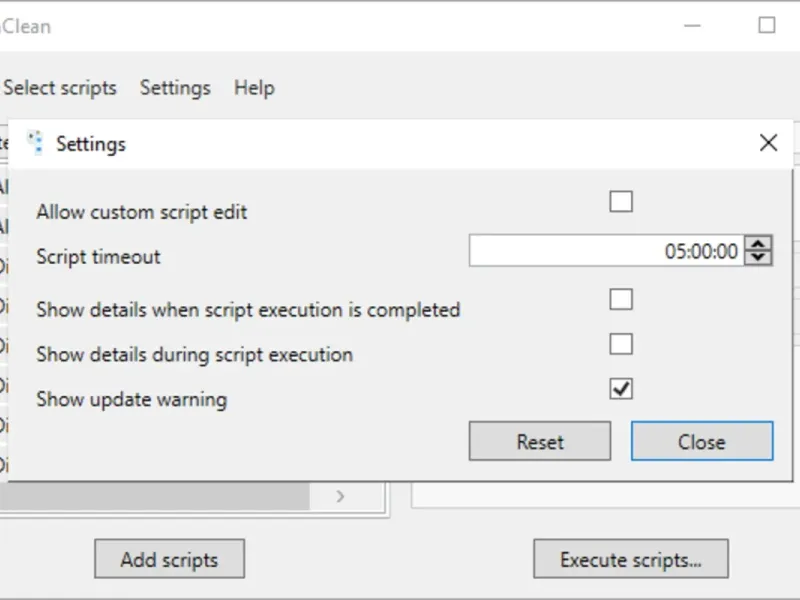This screenshot has height=600, width=800.
Task: Increase script timeout with up arrow
Action: tap(760, 244)
